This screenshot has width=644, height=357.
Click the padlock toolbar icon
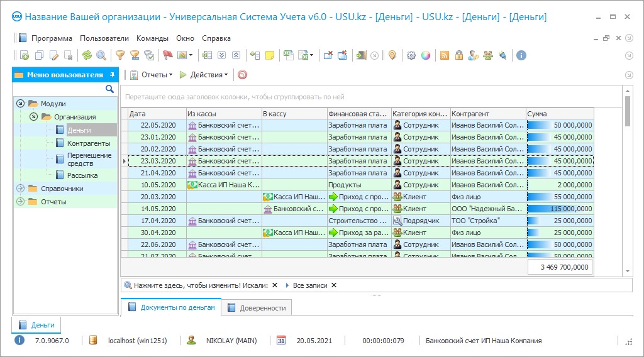coord(458,55)
